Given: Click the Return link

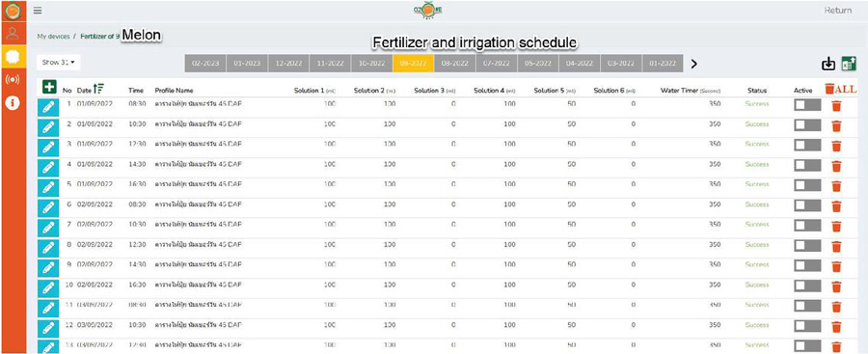Looking at the screenshot, I should click(x=837, y=11).
